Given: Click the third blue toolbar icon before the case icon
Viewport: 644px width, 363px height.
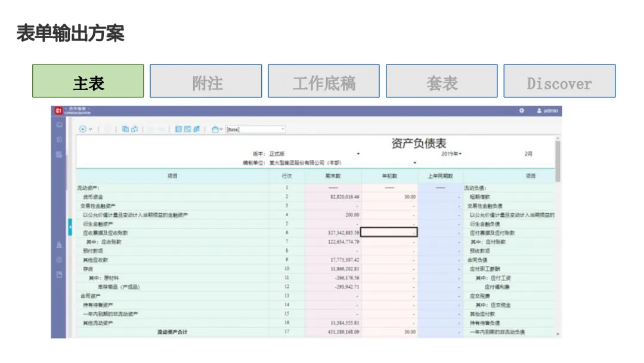Looking at the screenshot, I should [196, 129].
